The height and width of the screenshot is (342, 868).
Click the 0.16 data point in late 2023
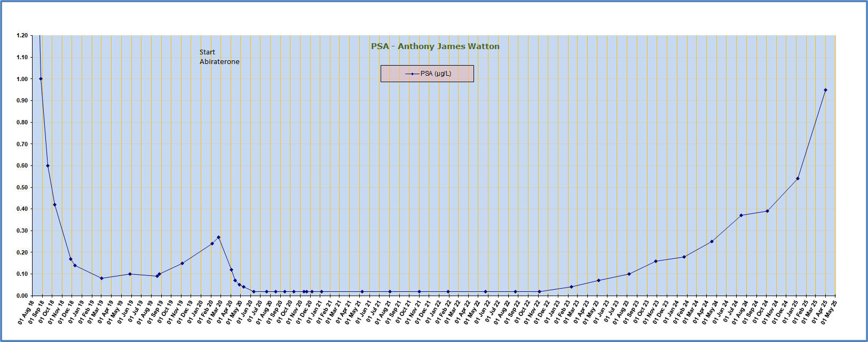656,261
